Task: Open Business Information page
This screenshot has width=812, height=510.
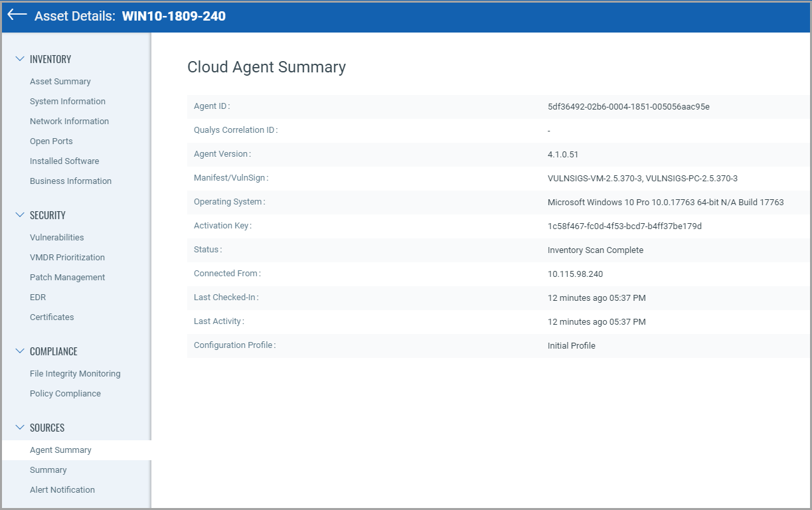Action: pos(70,181)
